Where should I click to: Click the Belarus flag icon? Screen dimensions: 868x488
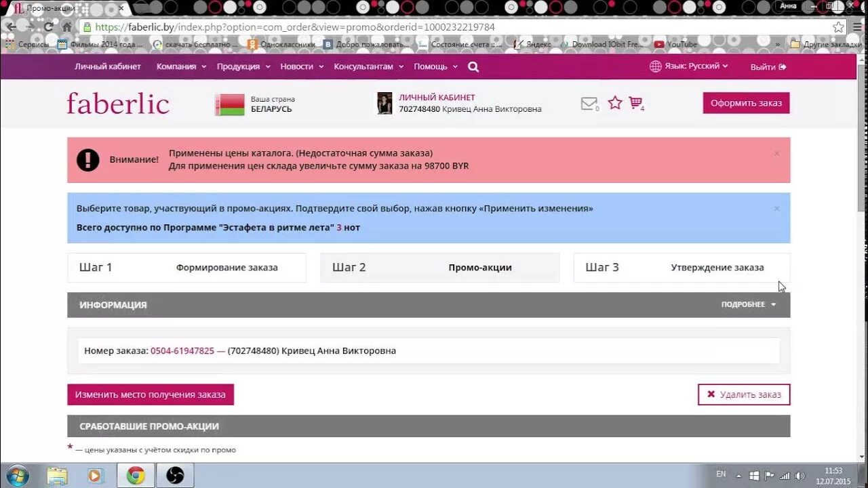pos(229,104)
